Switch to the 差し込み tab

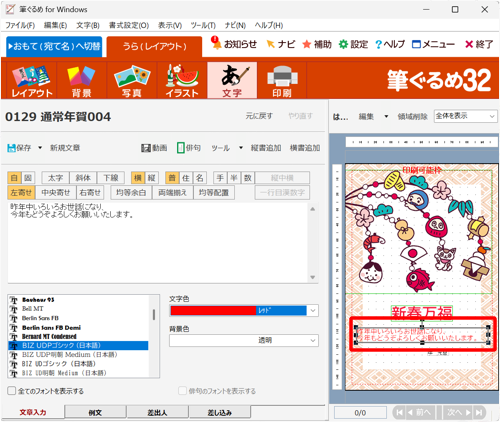(220, 412)
